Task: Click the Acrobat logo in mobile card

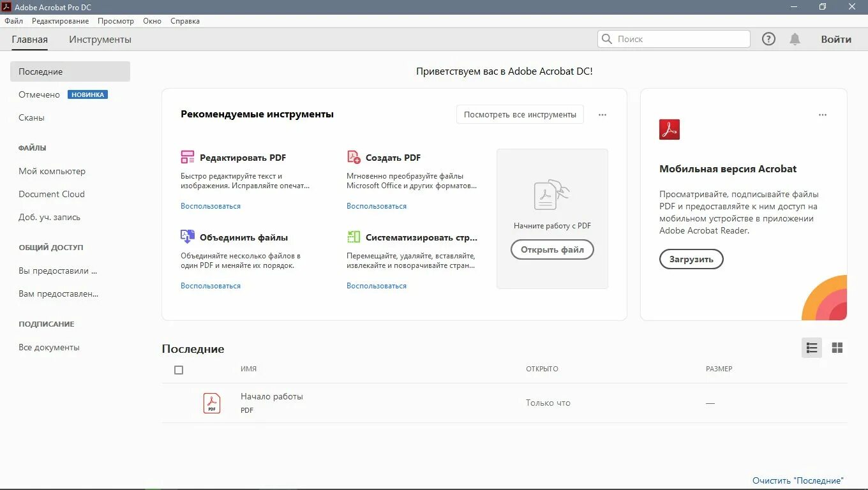Action: (x=670, y=130)
